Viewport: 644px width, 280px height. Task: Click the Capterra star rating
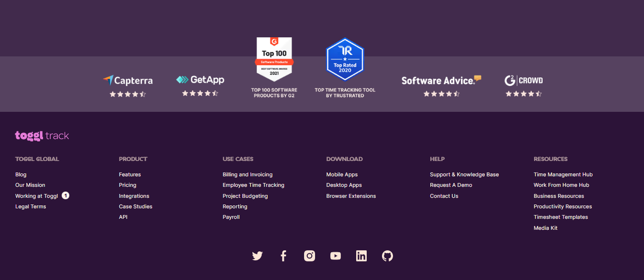pos(128,94)
